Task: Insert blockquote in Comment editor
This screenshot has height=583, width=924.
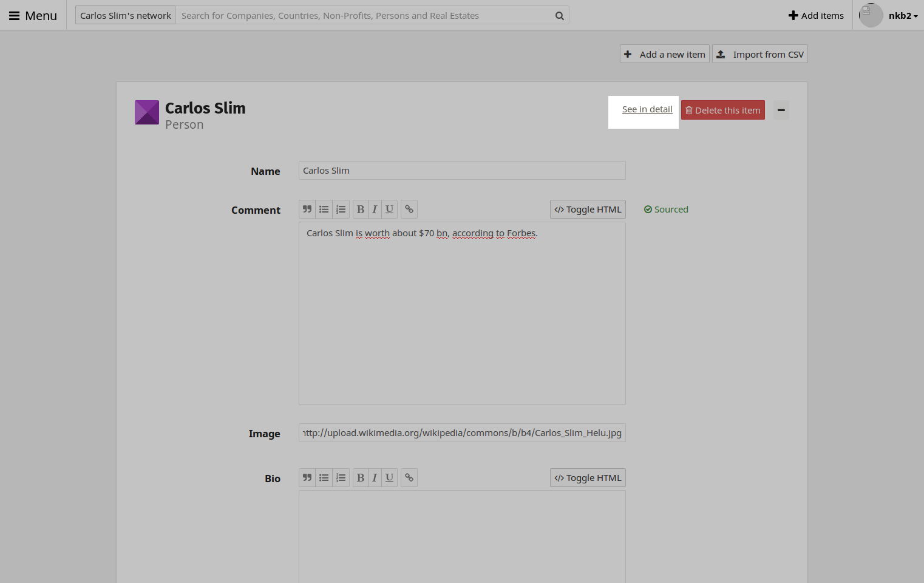Action: [x=307, y=210]
